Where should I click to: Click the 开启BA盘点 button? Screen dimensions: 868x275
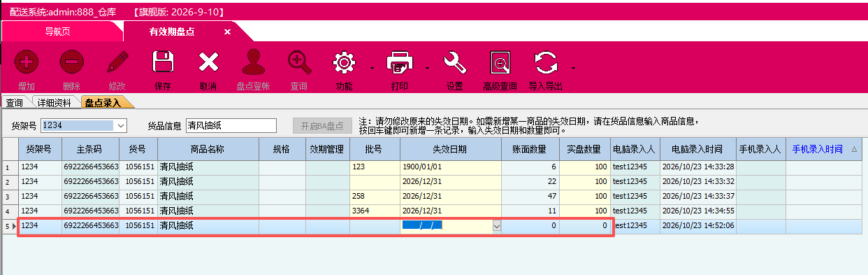pos(322,126)
